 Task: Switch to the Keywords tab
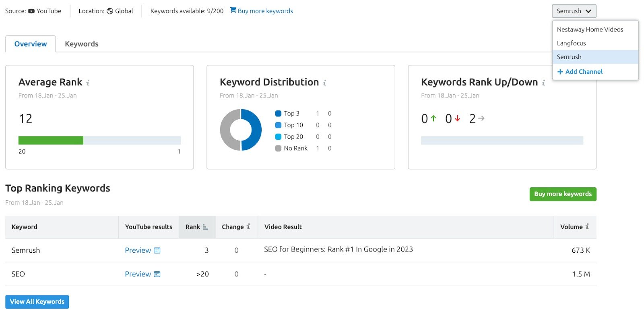point(81,44)
